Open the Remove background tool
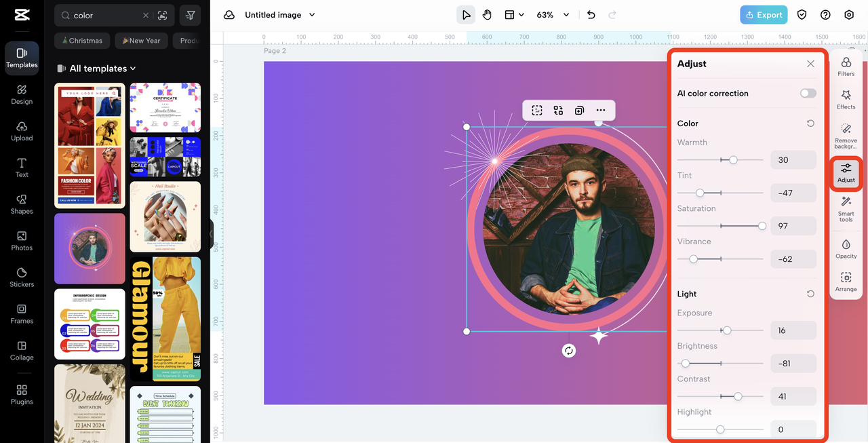Screen dimensions: 868x443 pos(846,136)
